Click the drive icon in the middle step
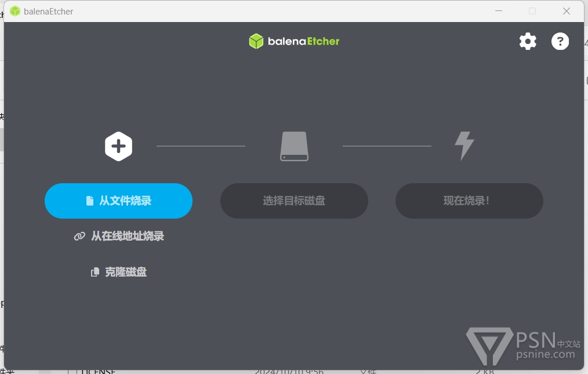 point(295,146)
